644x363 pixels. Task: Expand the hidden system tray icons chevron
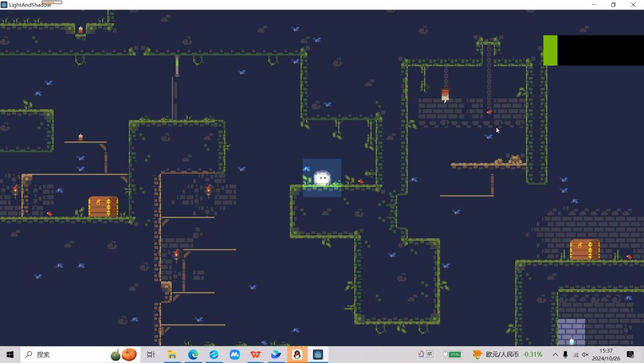pyautogui.click(x=555, y=355)
